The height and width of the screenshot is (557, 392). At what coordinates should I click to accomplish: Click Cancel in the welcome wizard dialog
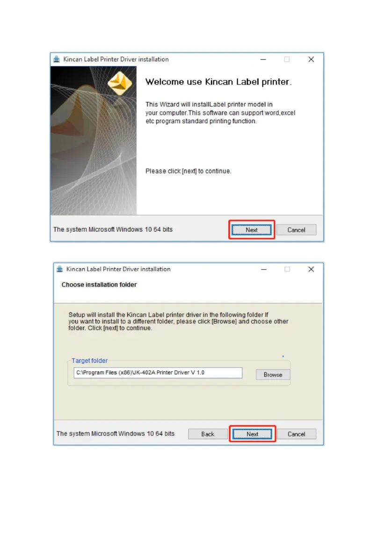point(296,230)
